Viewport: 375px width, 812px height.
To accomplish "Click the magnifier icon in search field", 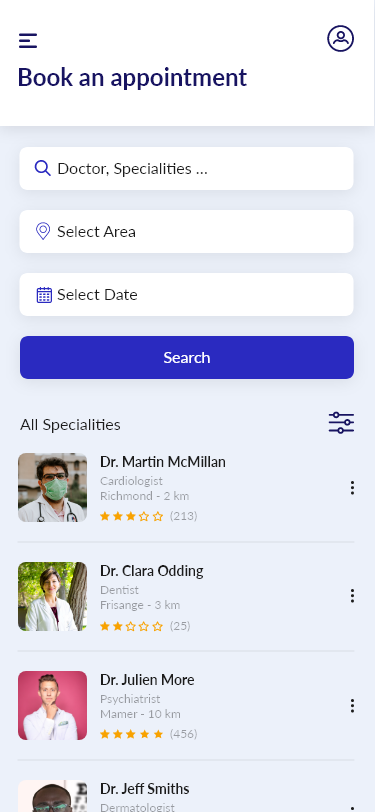I will pyautogui.click(x=42, y=168).
